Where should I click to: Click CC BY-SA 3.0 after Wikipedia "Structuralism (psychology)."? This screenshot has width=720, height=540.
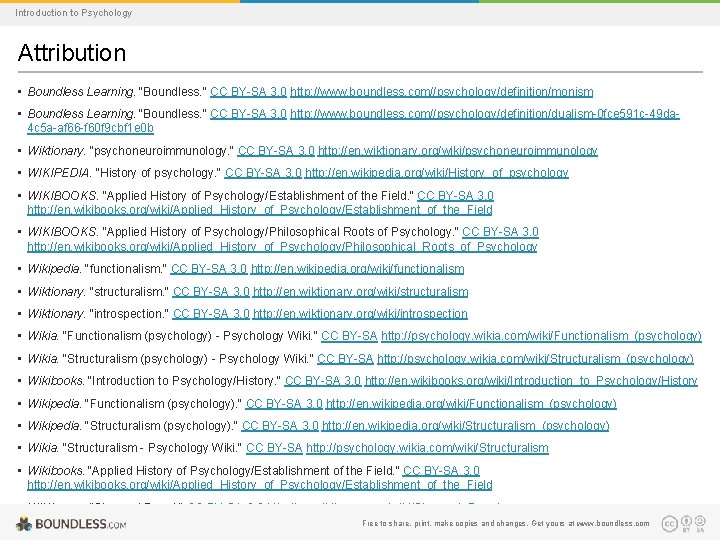click(280, 426)
